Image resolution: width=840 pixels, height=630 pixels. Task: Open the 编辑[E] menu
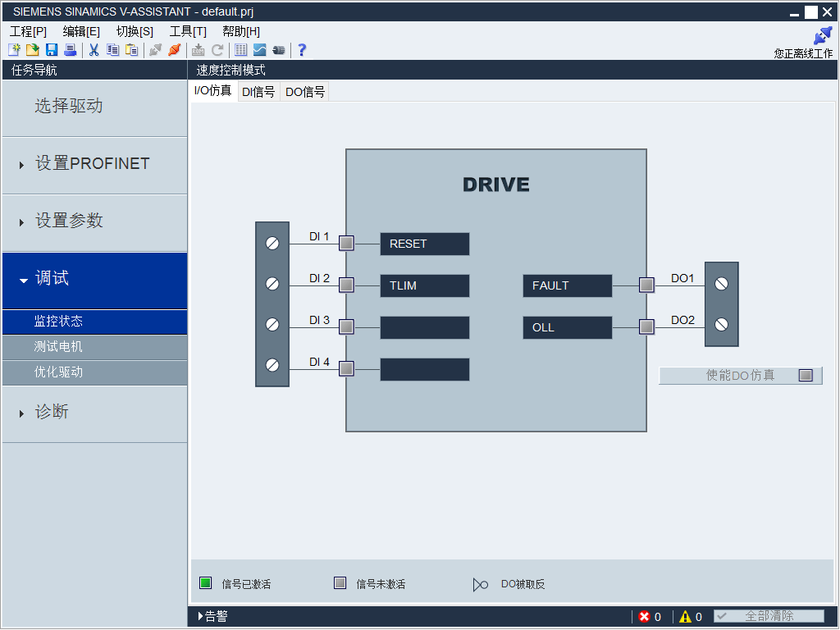81,32
